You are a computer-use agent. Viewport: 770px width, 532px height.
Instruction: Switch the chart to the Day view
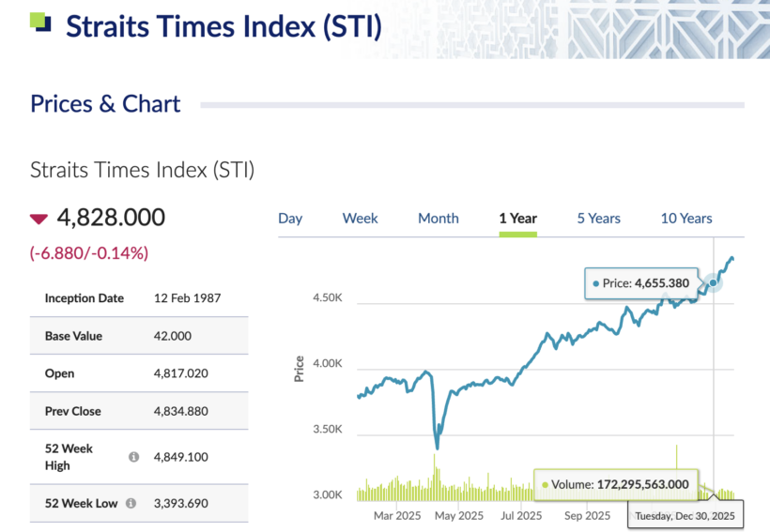290,219
